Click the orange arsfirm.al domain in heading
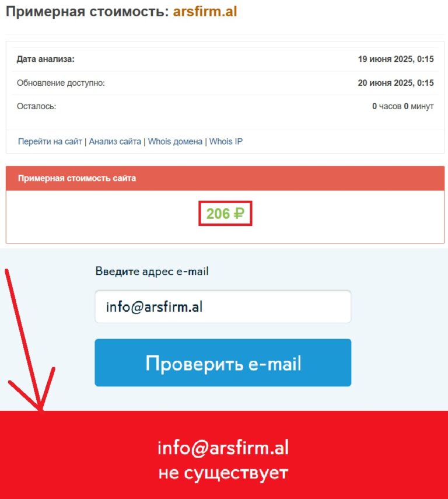Screen dimensions: 448x499 [205, 12]
